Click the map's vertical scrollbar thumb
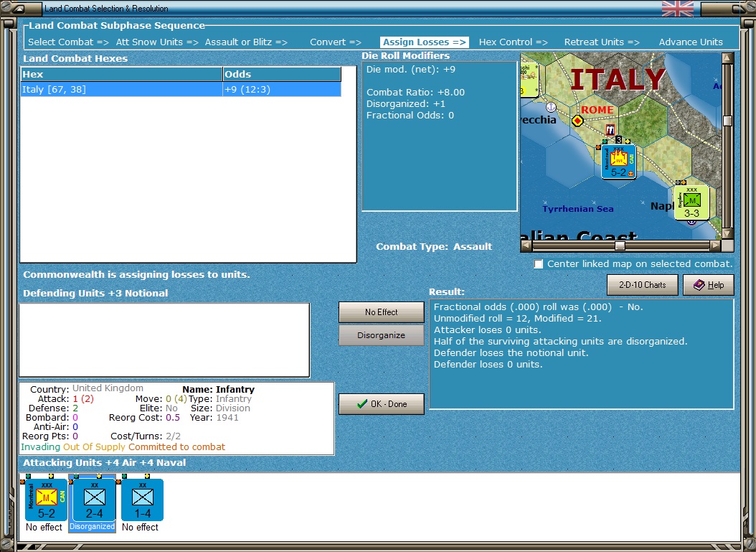Image resolution: width=756 pixels, height=552 pixels. click(x=727, y=121)
